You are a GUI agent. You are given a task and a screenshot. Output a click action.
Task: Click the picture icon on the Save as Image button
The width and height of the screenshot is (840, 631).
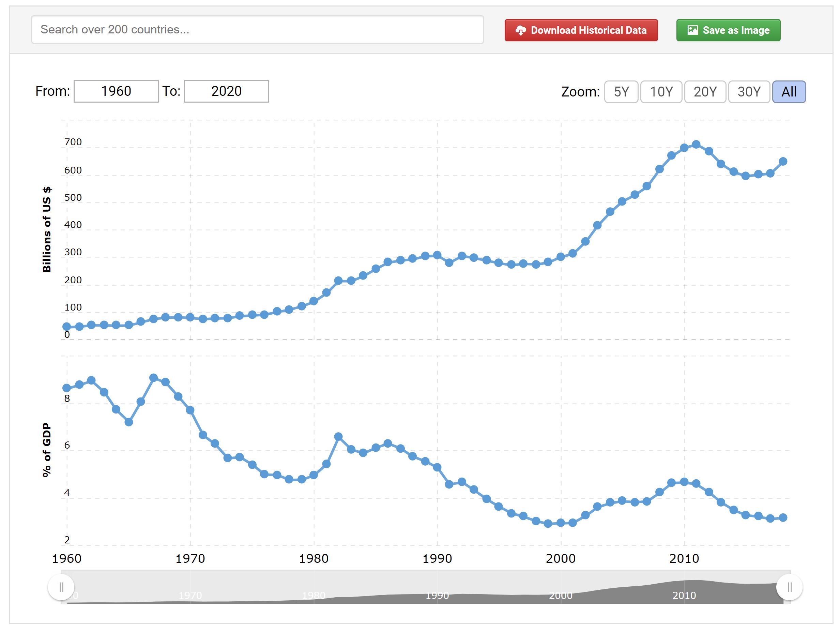tap(693, 30)
